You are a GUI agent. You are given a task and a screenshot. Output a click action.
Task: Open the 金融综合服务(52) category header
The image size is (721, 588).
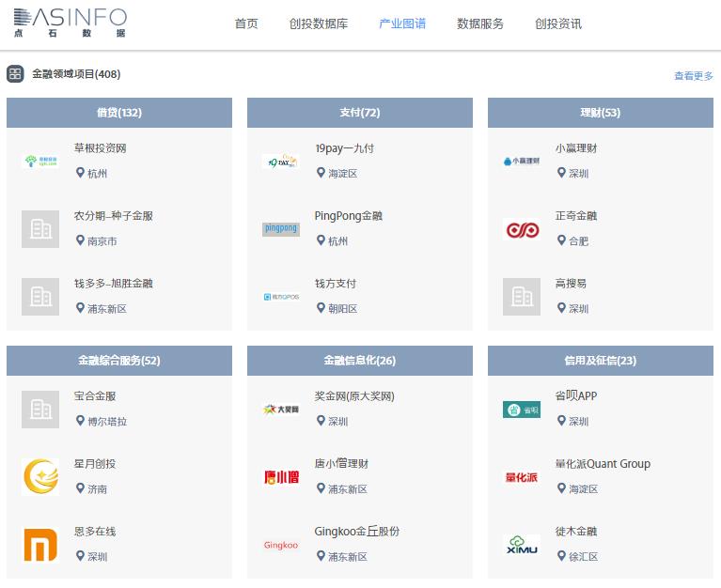(119, 361)
